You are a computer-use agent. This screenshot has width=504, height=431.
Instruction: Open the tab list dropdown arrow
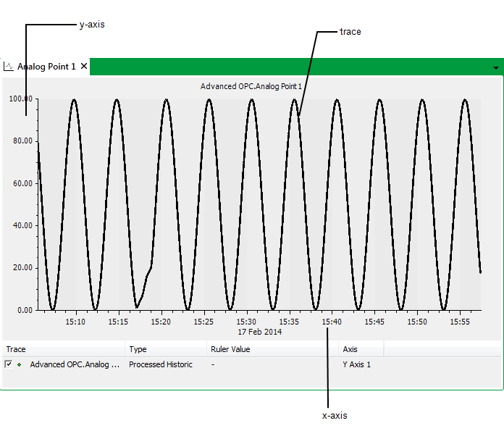point(496,68)
